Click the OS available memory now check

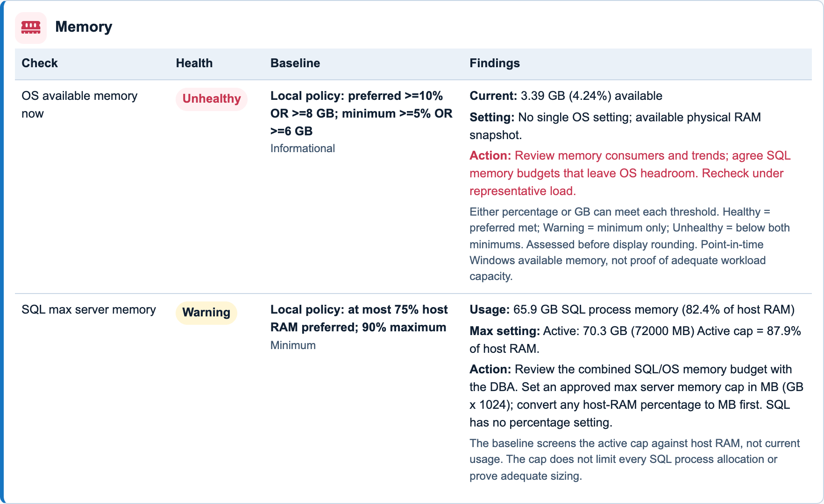pyautogui.click(x=79, y=105)
